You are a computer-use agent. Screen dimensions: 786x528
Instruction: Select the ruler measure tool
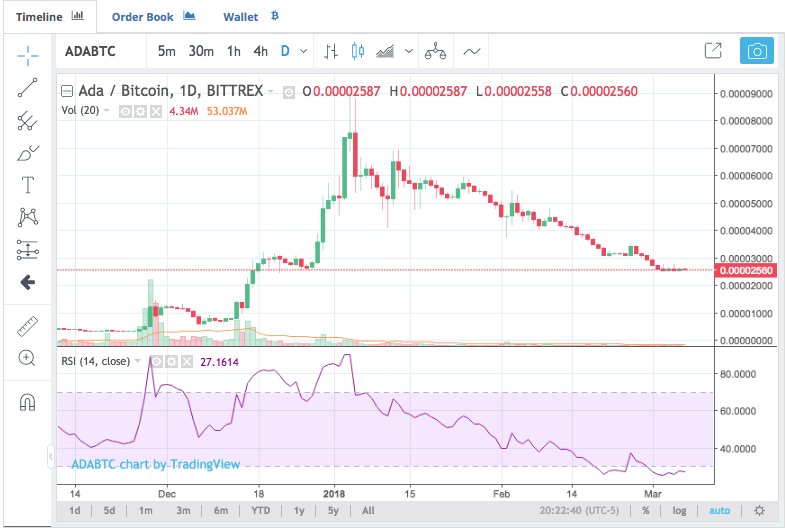coord(28,326)
